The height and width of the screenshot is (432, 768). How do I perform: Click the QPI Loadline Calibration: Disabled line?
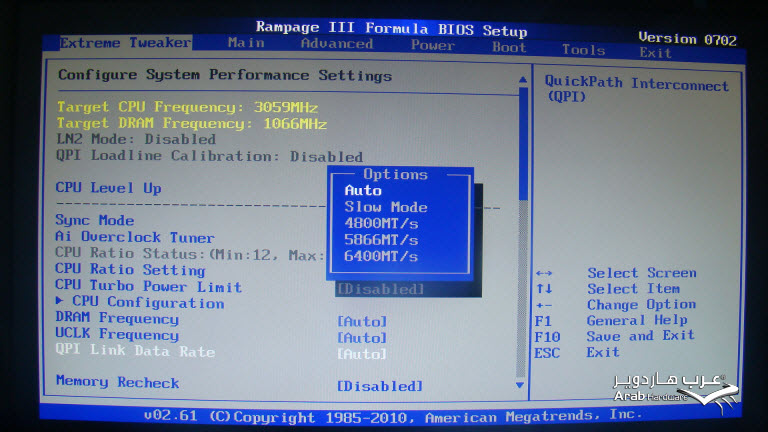(209, 156)
